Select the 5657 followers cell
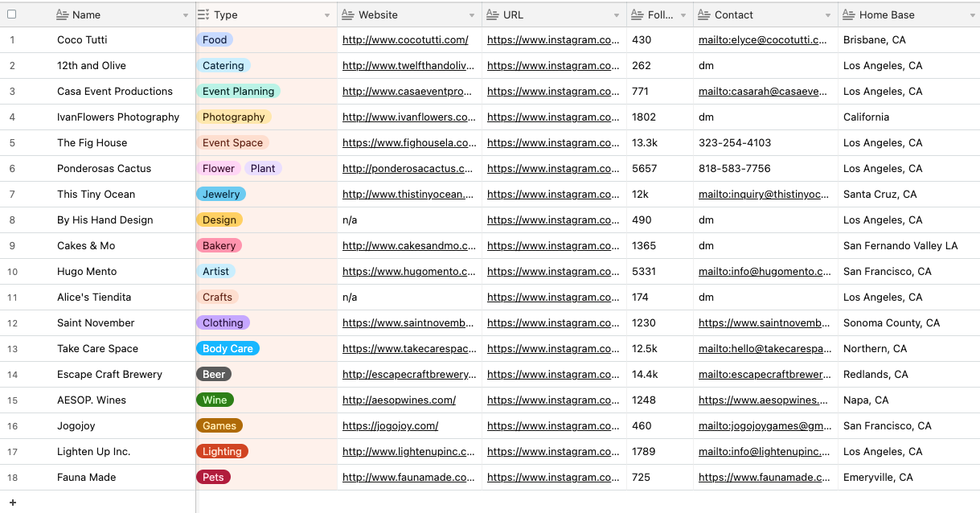The image size is (980, 513). 660,168
